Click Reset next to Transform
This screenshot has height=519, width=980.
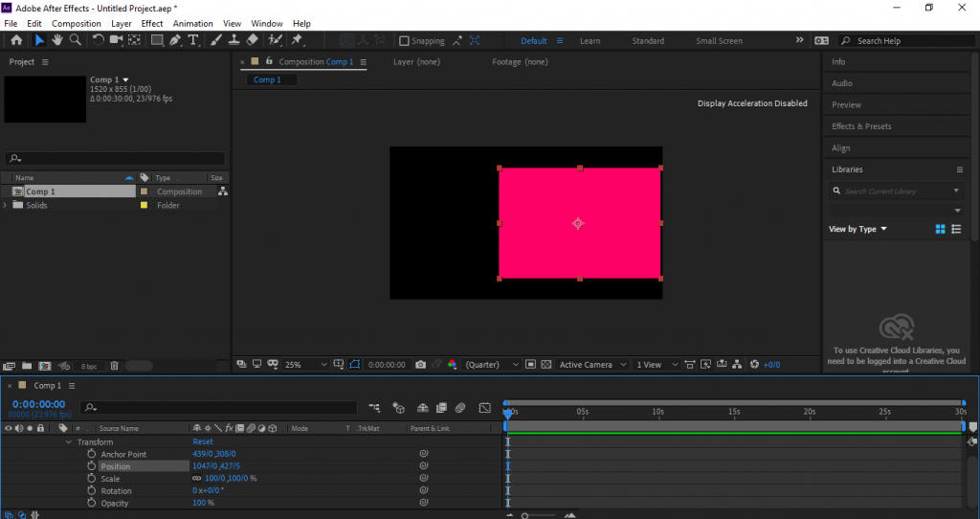tap(203, 441)
